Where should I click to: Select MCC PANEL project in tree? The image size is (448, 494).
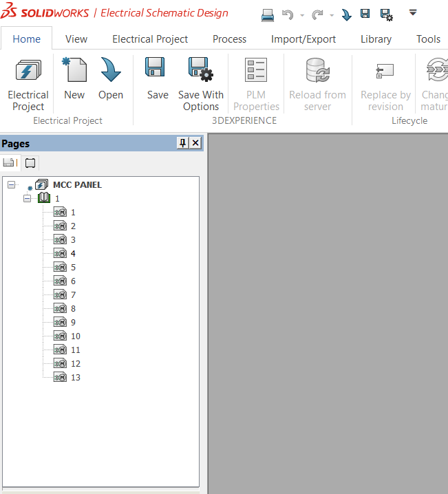coord(77,185)
